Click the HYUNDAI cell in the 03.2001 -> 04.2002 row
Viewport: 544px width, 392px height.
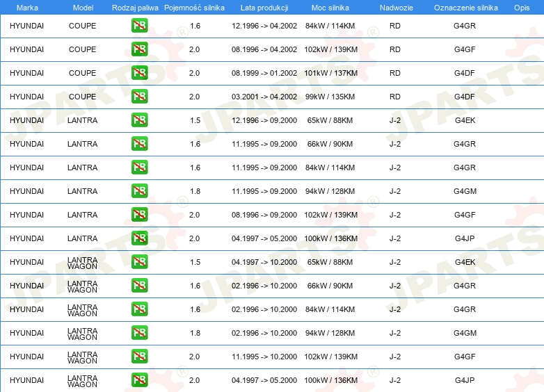(26, 97)
